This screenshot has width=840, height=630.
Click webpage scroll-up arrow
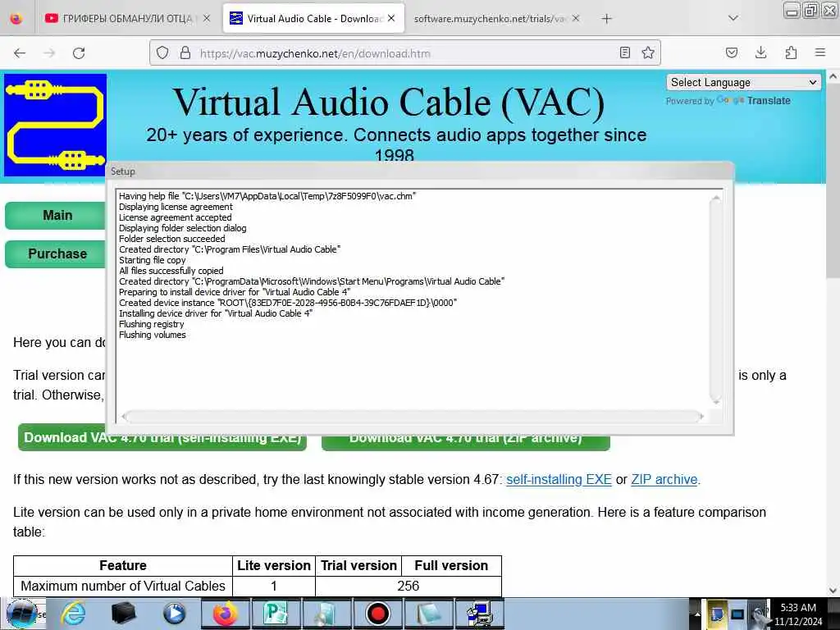tap(833, 76)
